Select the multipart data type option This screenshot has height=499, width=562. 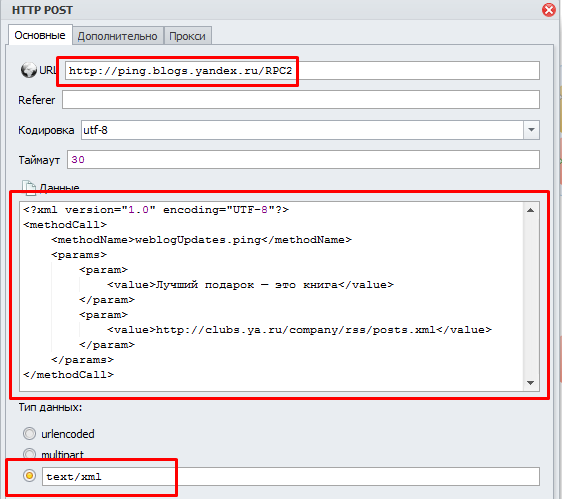point(29,454)
